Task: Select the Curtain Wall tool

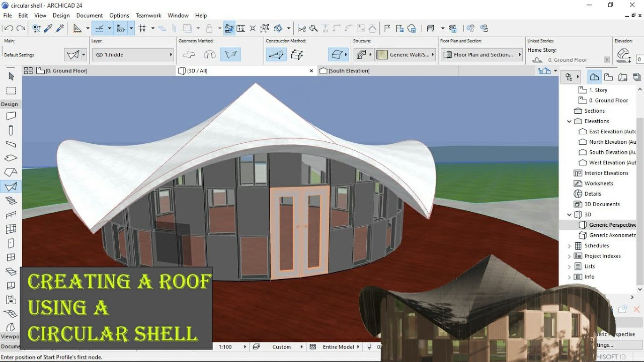Action: [x=11, y=229]
